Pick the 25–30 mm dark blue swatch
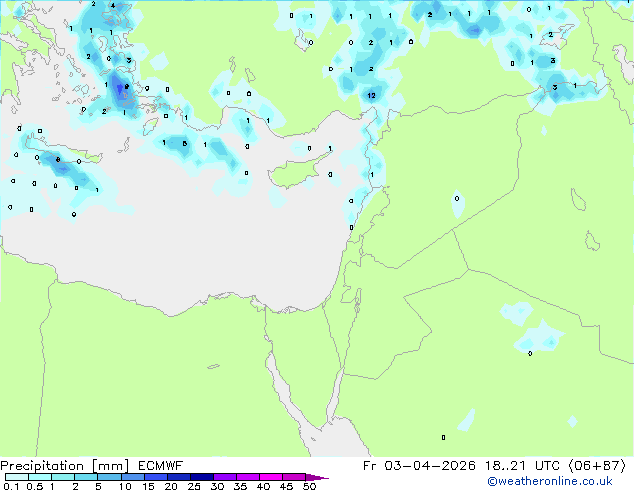The image size is (634, 490). pyautogui.click(x=202, y=477)
